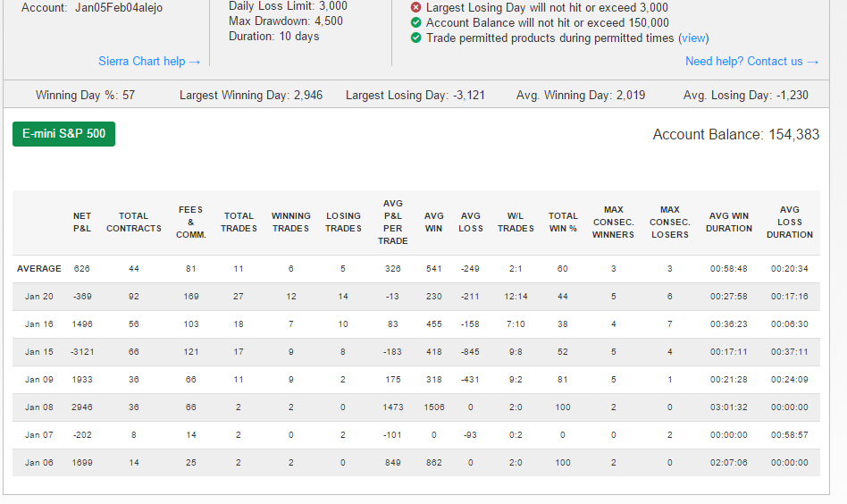Click Avg. Losing Day: -1,230 stat

pyautogui.click(x=746, y=95)
